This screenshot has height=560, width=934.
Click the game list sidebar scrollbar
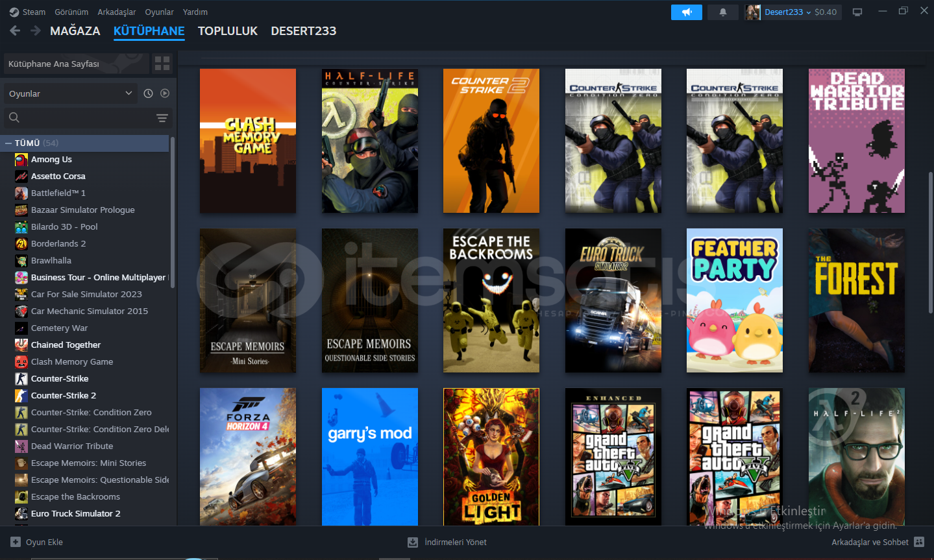tap(172, 213)
